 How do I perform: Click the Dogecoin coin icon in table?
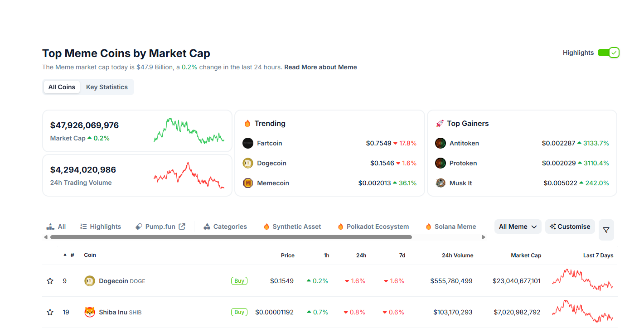[x=90, y=281]
